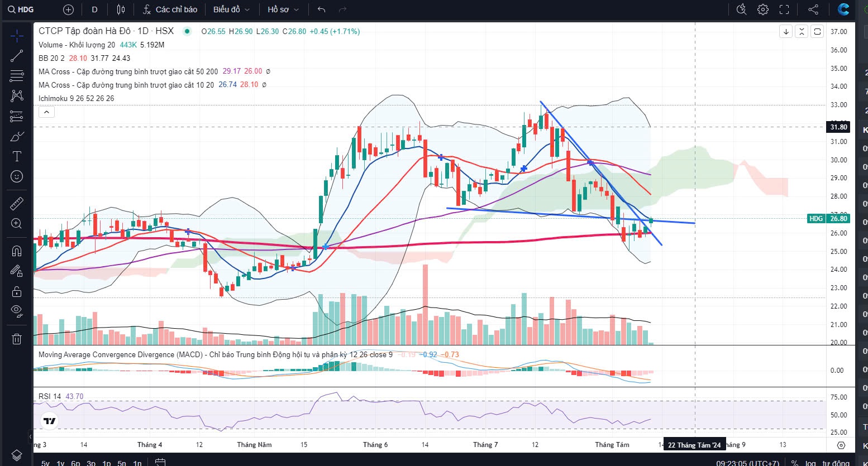The width and height of the screenshot is (868, 466).
Task: Toggle log scale button
Action: point(811,463)
